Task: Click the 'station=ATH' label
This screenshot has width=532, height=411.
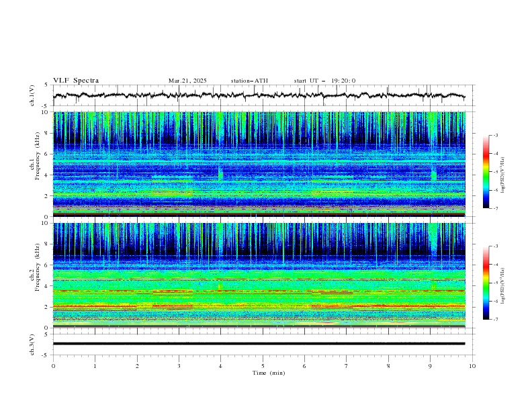Action: [x=249, y=81]
